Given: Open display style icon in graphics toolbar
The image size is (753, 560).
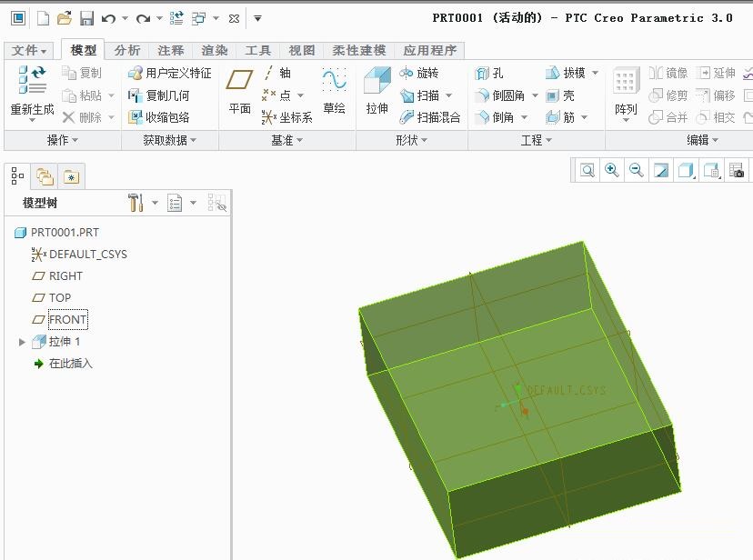Looking at the screenshot, I should (687, 170).
